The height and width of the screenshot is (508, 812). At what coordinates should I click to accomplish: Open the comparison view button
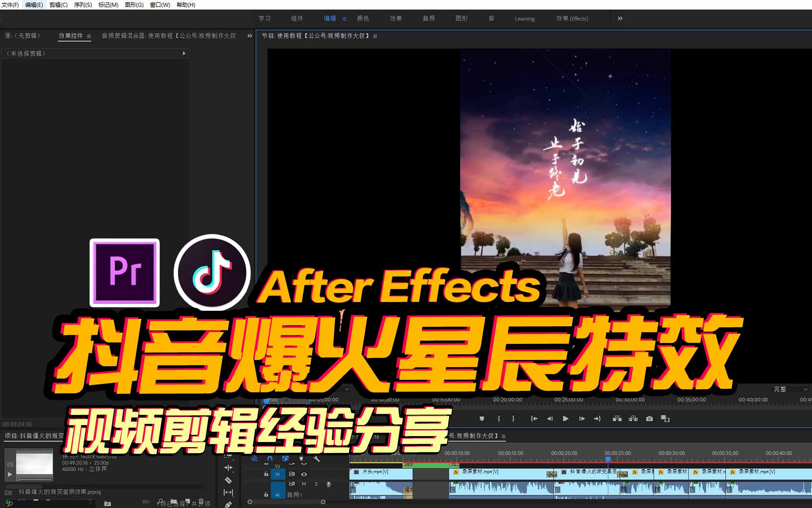coord(665,419)
